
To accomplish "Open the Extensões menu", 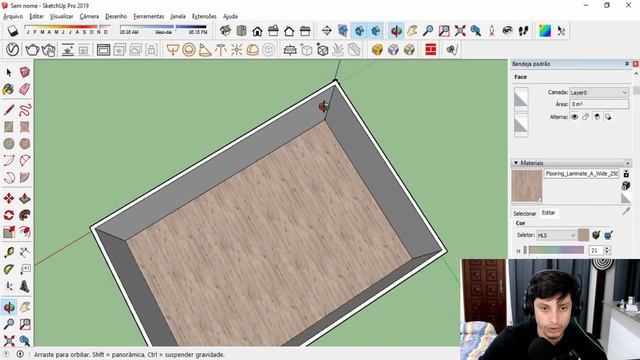I will coord(204,16).
